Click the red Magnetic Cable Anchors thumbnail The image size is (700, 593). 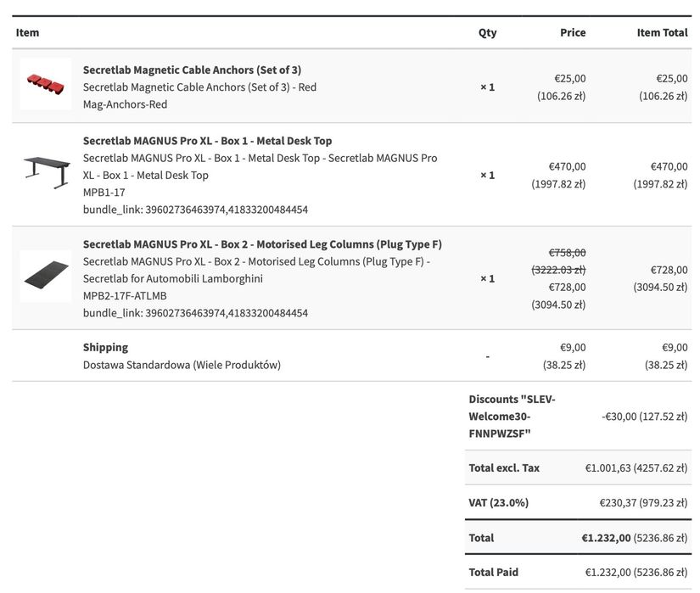(46, 84)
